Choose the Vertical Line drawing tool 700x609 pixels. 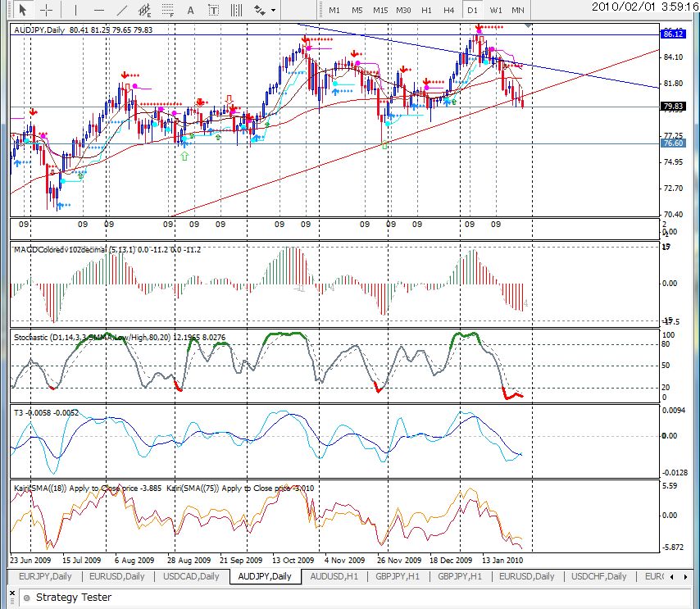(75, 9)
